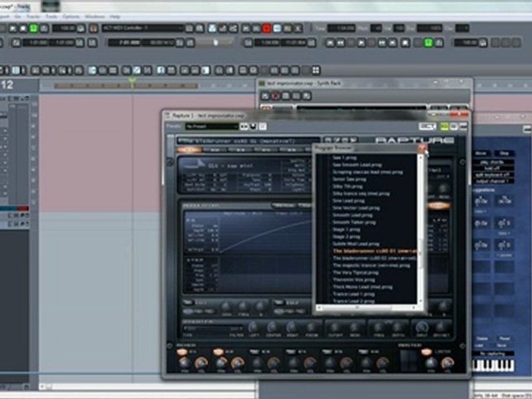Click the blue-lit icon right of Record
Image resolution: width=532 pixels, height=399 pixels.
pyautogui.click(x=277, y=28)
